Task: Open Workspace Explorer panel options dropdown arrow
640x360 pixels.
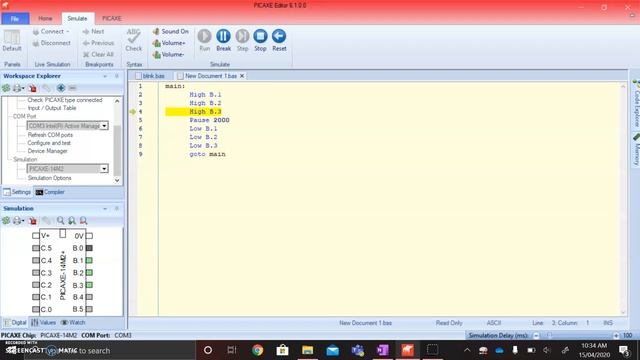Action: 105,76
